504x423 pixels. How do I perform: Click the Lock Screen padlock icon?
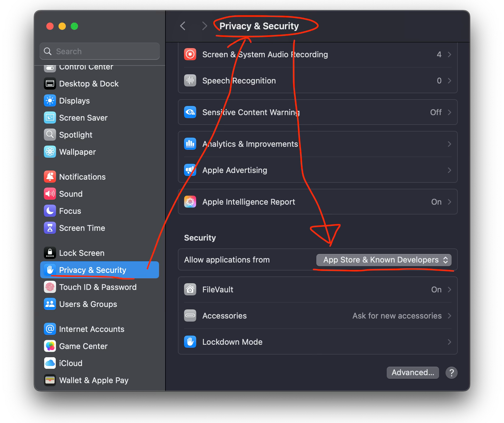click(x=50, y=253)
